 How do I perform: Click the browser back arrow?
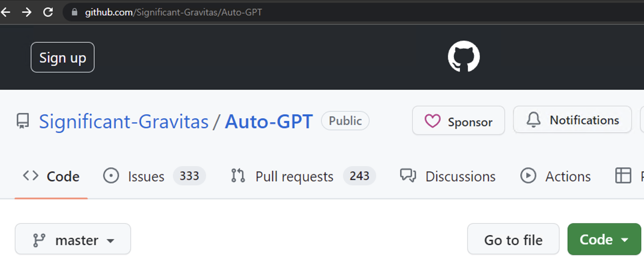pos(5,13)
